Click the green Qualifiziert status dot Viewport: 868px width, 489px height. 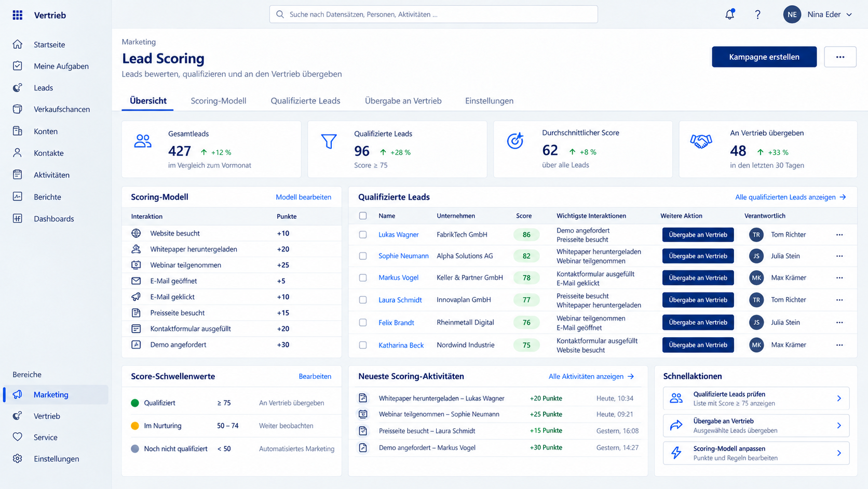click(x=135, y=403)
